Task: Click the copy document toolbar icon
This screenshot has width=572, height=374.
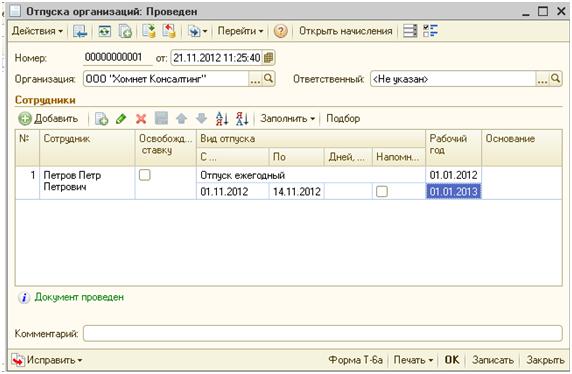Action: [125, 31]
